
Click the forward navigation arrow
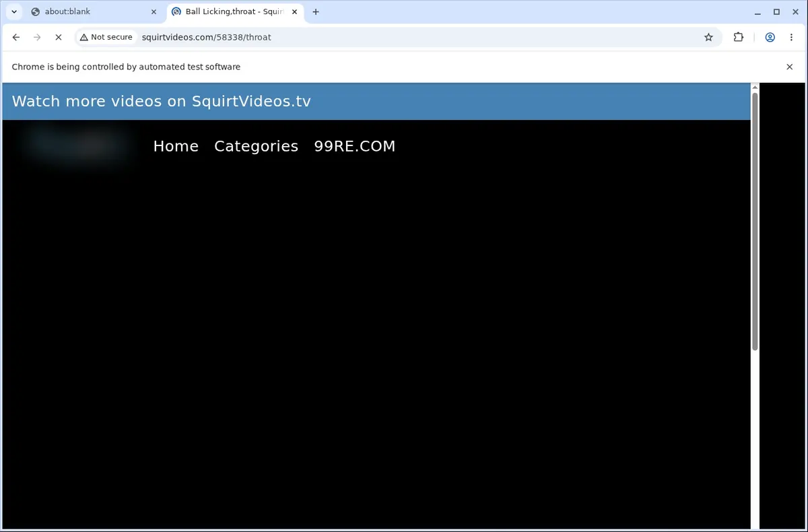(37, 38)
